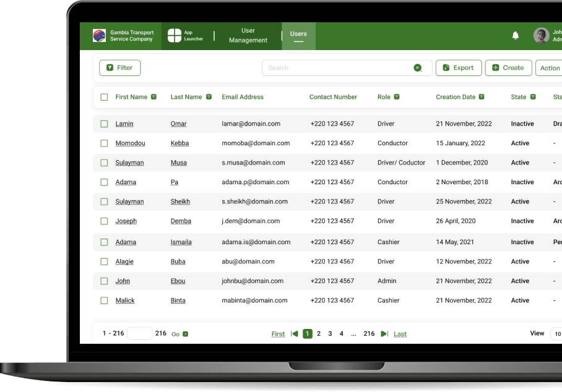Click the Search input field
This screenshot has height=392, width=562.
[337, 68]
